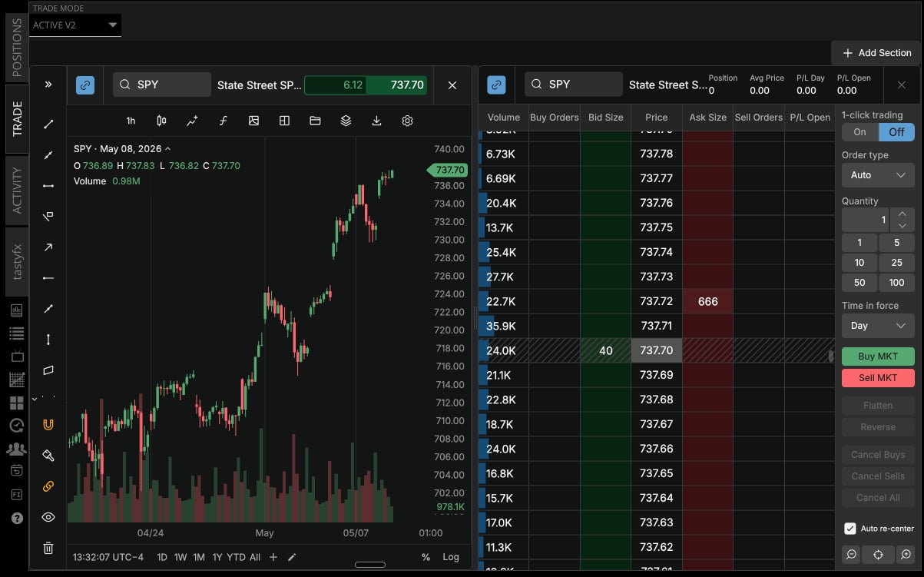The width and height of the screenshot is (924, 577).
Task: Change chart layout grid
Action: [x=284, y=121]
